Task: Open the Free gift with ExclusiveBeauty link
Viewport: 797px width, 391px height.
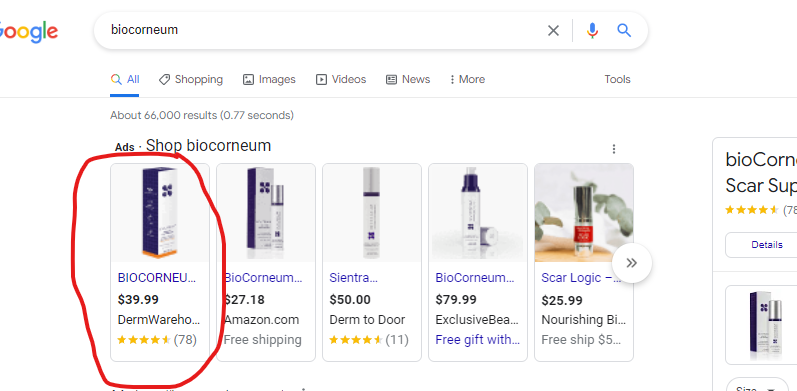Action: pyautogui.click(x=478, y=340)
